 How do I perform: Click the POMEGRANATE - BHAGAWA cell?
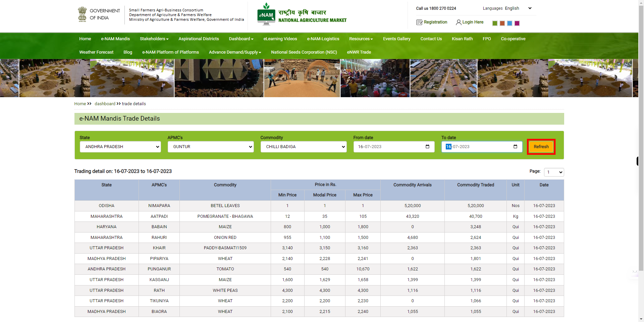click(x=225, y=216)
